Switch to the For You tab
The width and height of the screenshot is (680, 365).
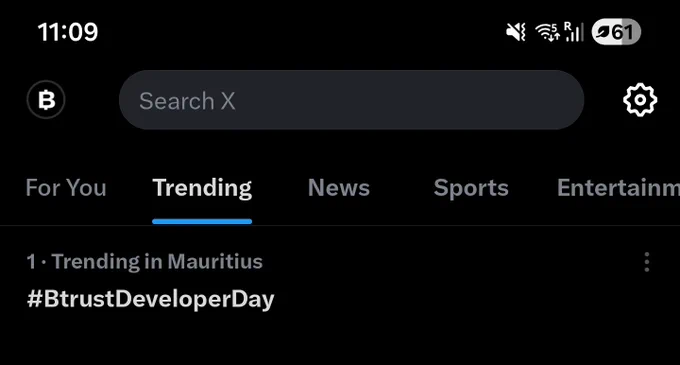pyautogui.click(x=66, y=188)
